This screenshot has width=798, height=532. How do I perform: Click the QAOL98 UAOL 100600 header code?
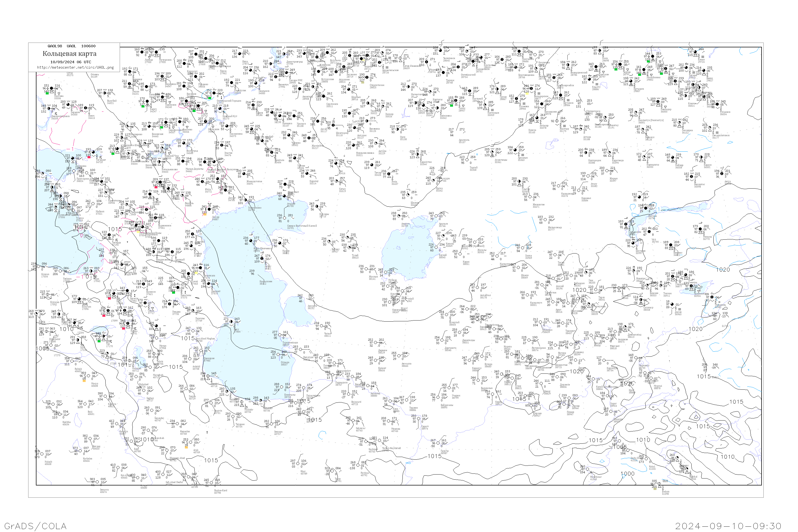pyautogui.click(x=72, y=46)
